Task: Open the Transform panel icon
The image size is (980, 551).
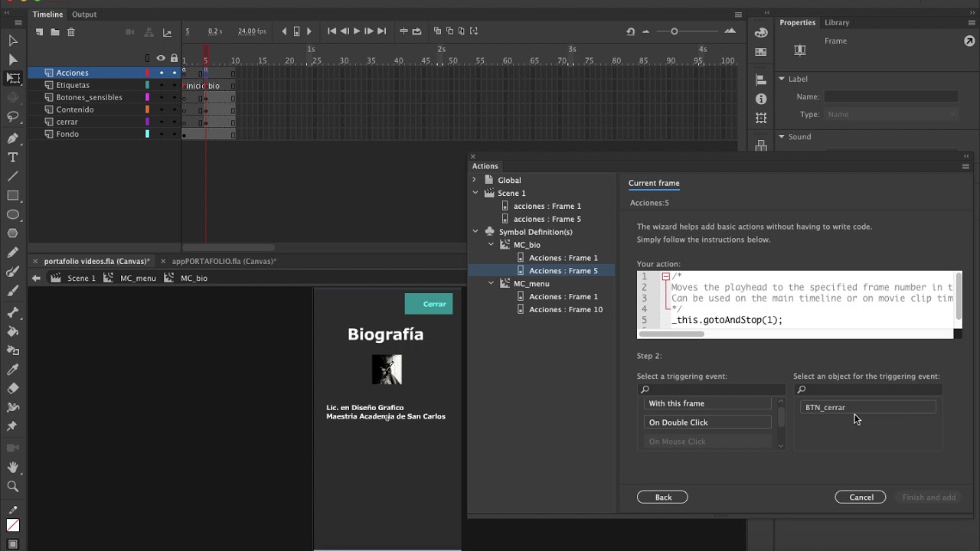Action: click(x=761, y=118)
